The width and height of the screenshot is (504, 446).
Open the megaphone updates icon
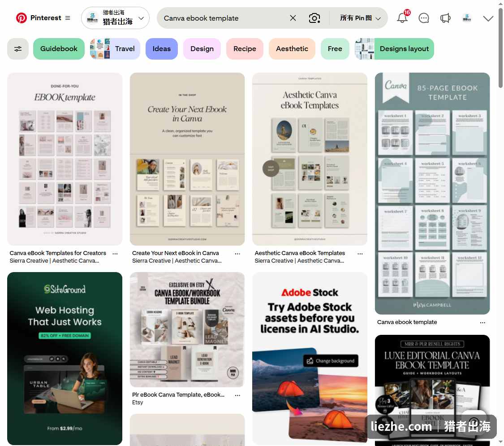pos(445,18)
